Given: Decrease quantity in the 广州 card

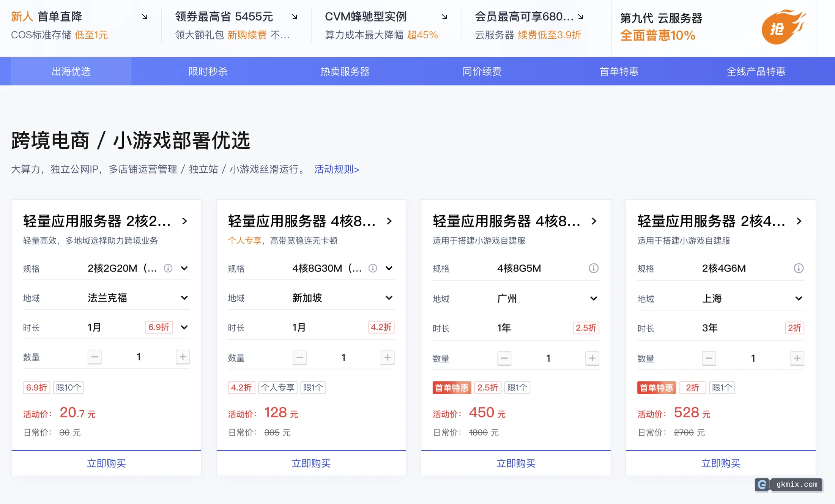Looking at the screenshot, I should [x=504, y=358].
